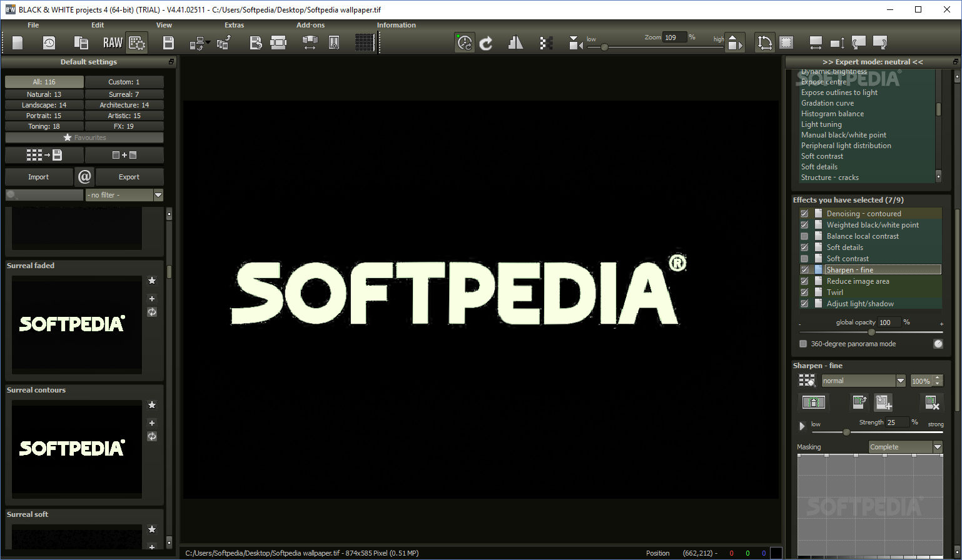The width and height of the screenshot is (962, 560).
Task: Click the @ icon between Import and Export
Action: 84,177
